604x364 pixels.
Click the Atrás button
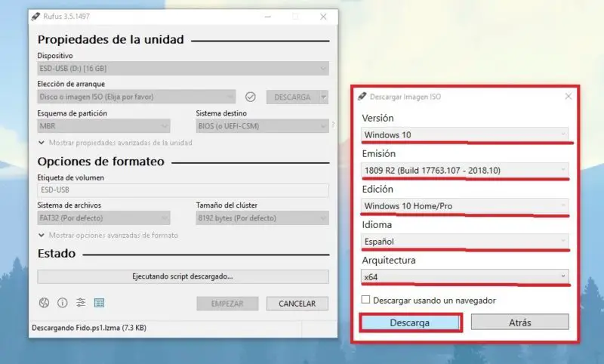[520, 322]
